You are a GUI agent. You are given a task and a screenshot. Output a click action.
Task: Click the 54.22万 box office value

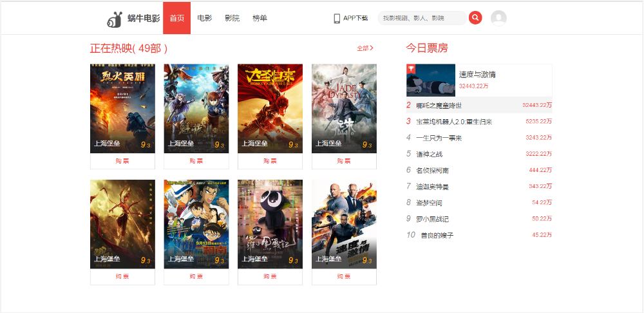(x=542, y=202)
